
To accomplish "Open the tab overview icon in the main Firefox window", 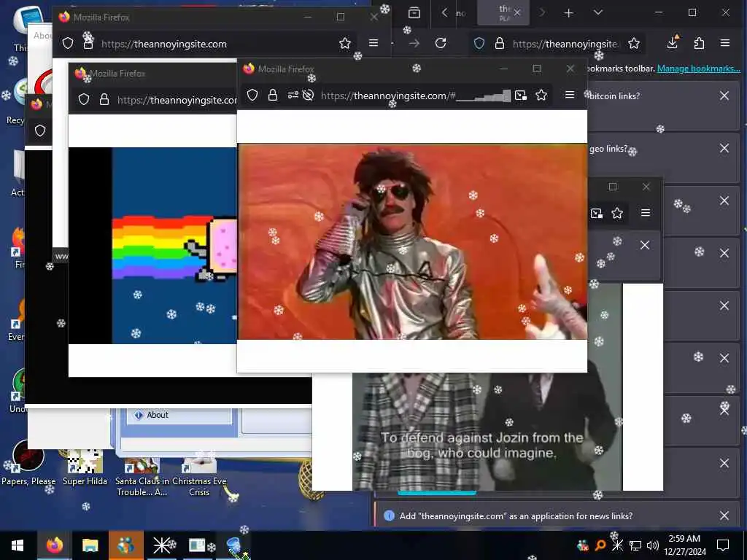I will 414,13.
